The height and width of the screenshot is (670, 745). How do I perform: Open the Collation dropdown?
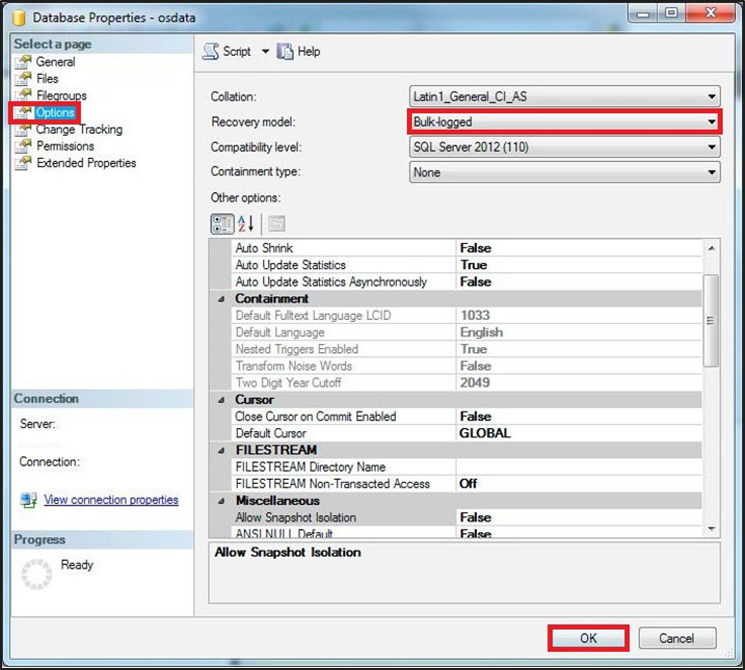pyautogui.click(x=564, y=96)
